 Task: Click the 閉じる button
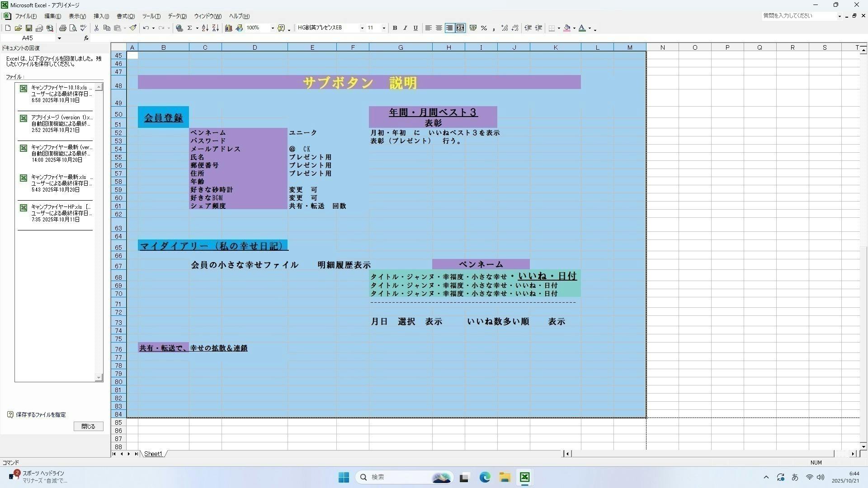point(88,426)
